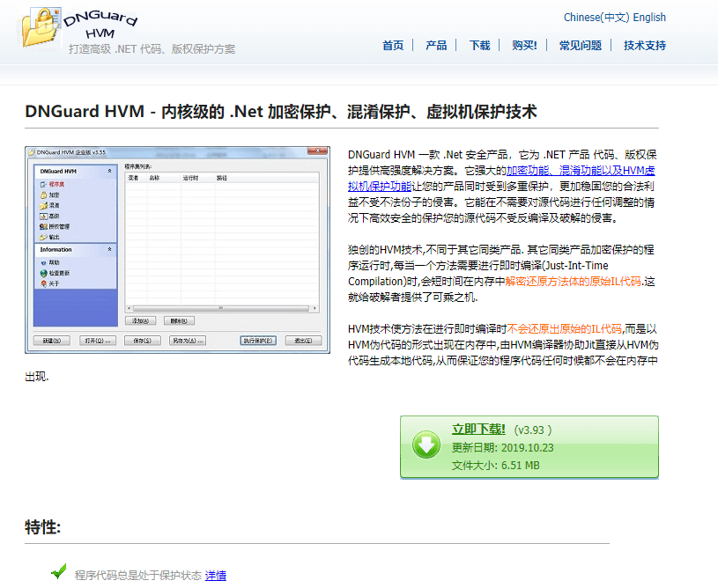Viewport: 718px width, 588px height.
Task: Open the DNGuard HVM 企业版 screenshot thumbnail
Action: pyautogui.click(x=178, y=250)
